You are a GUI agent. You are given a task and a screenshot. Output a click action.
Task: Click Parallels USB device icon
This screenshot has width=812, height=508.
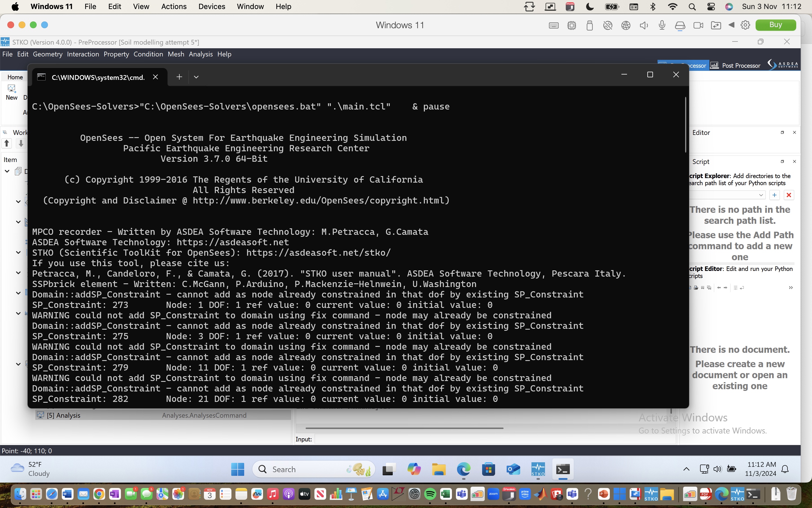point(590,25)
